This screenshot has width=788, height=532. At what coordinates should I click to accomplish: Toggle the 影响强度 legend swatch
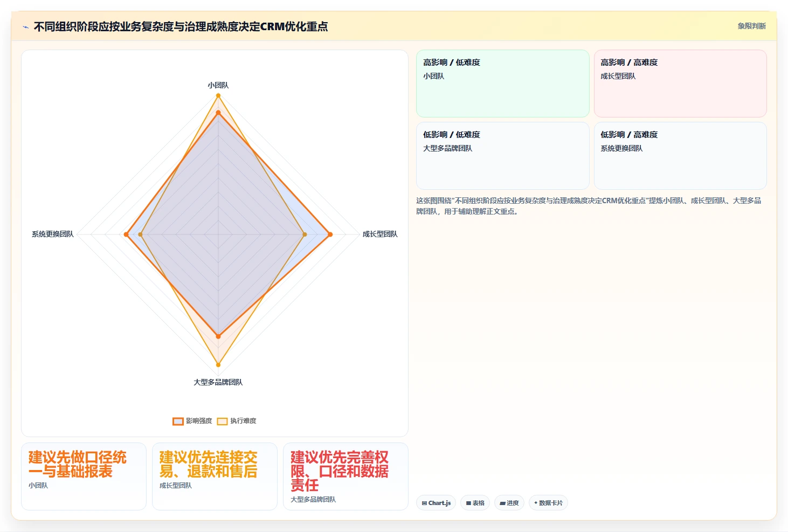click(178, 421)
